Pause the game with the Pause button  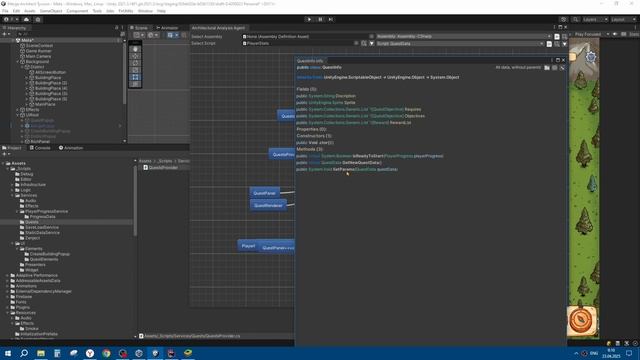tap(320, 19)
